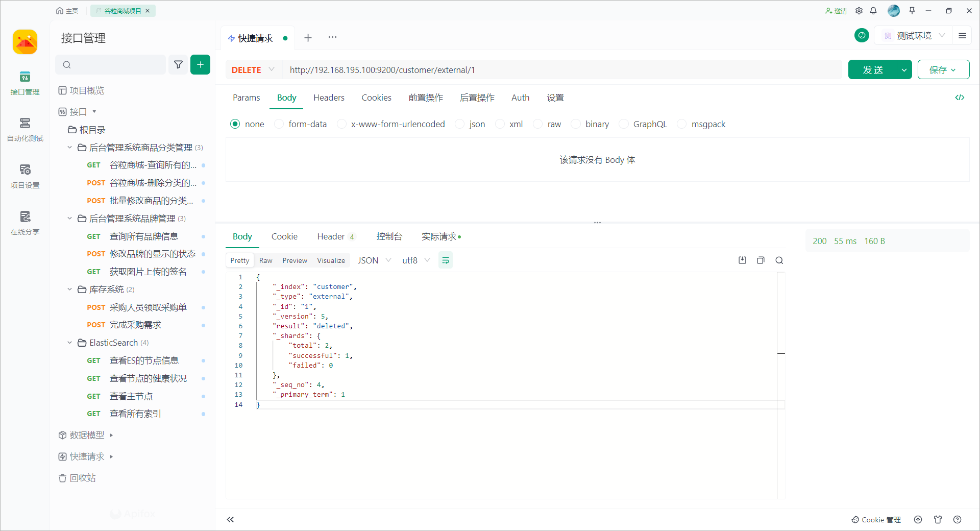Click the request URL input field
The image size is (980, 531).
[x=561, y=70]
